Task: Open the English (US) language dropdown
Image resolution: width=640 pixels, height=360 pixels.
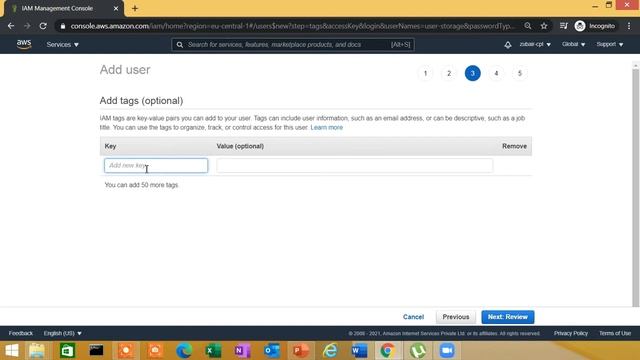Action: coord(62,333)
